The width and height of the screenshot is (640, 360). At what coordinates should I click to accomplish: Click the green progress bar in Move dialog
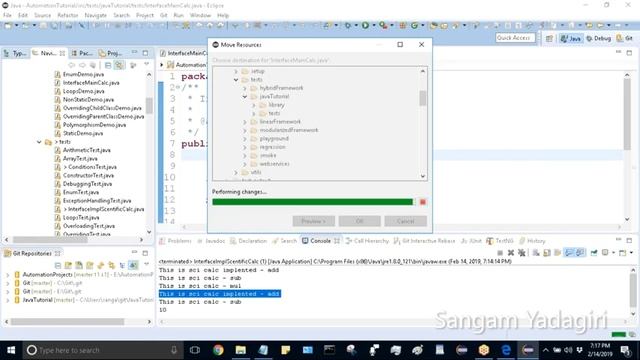click(313, 202)
